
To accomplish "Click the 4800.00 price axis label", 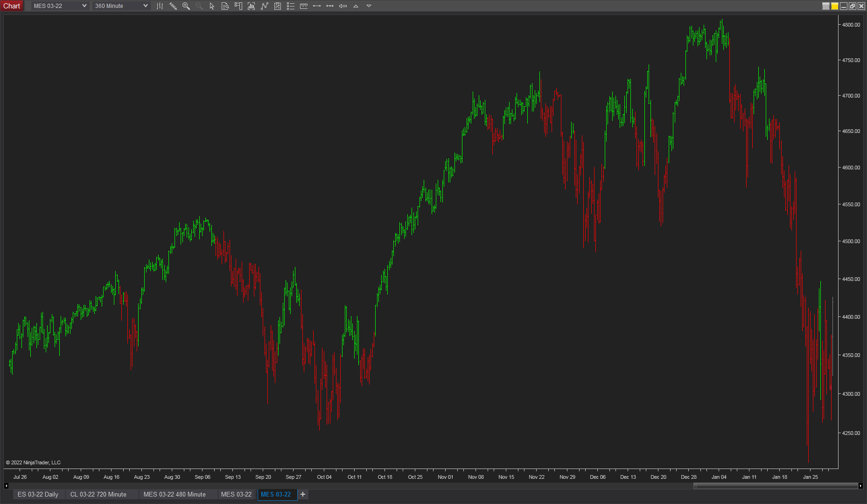I will point(851,25).
